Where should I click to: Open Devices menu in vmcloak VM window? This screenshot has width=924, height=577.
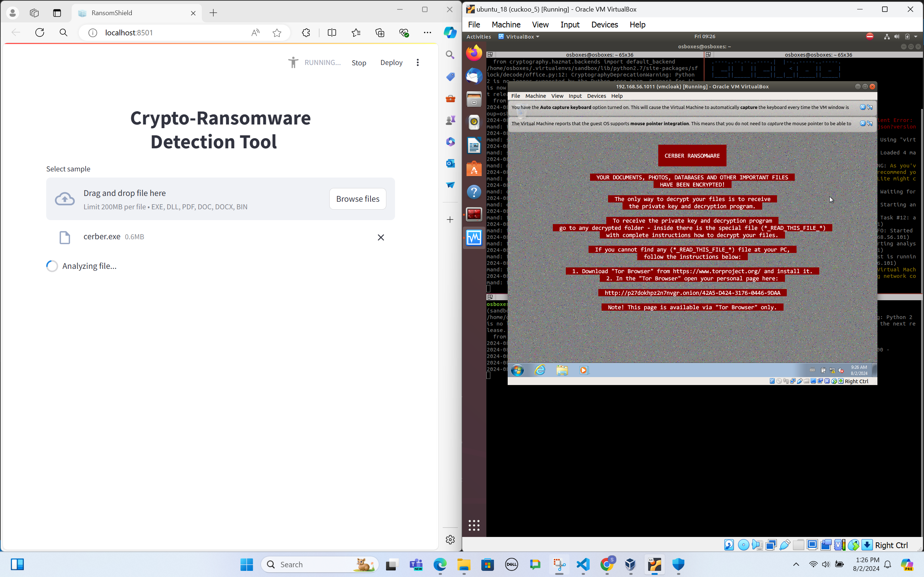coord(597,96)
